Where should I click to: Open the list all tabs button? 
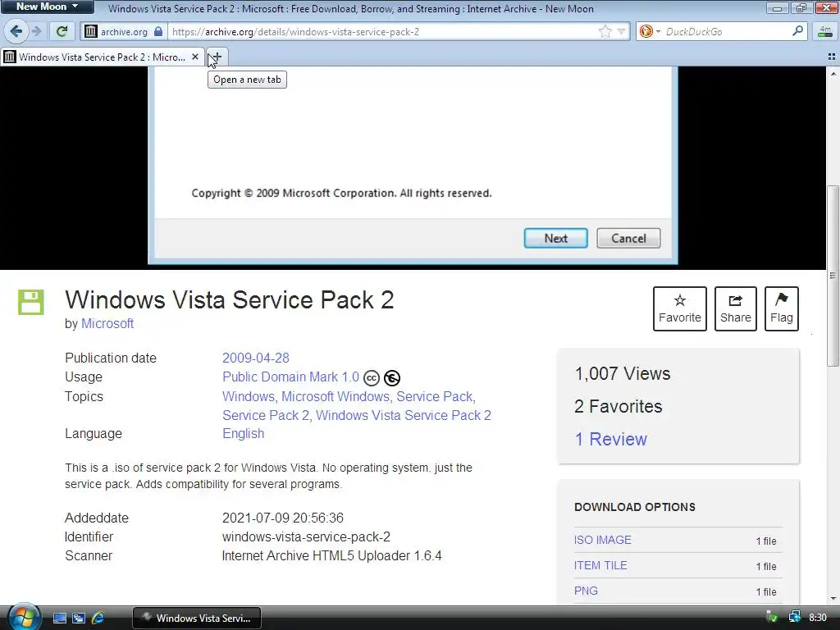(x=832, y=57)
